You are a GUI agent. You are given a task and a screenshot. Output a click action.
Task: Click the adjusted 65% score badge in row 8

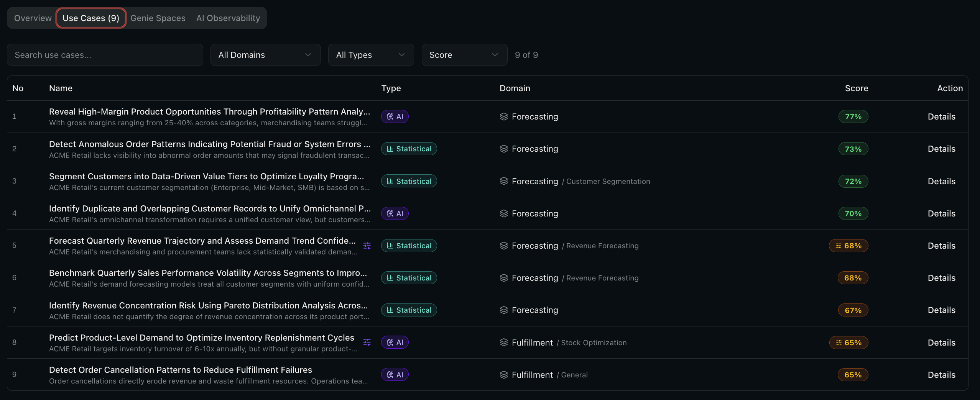849,342
